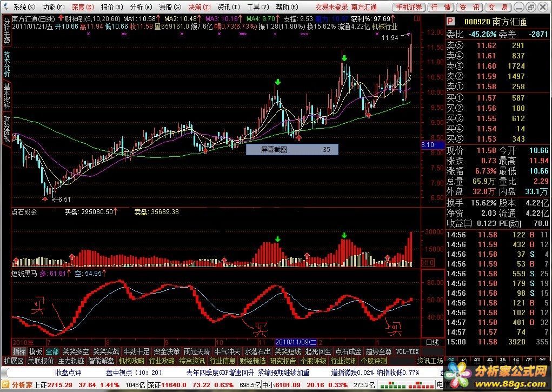Open the 盘中视点 (10:20) news link
The image size is (552, 392).
(x=134, y=373)
